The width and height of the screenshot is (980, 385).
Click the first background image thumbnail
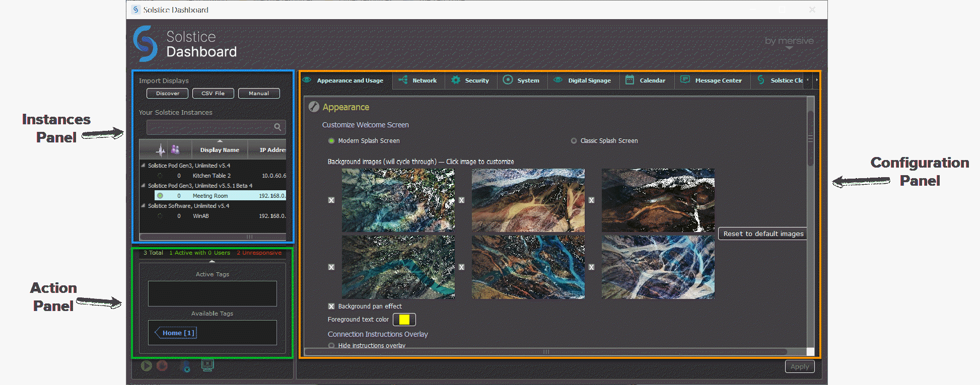tap(398, 200)
